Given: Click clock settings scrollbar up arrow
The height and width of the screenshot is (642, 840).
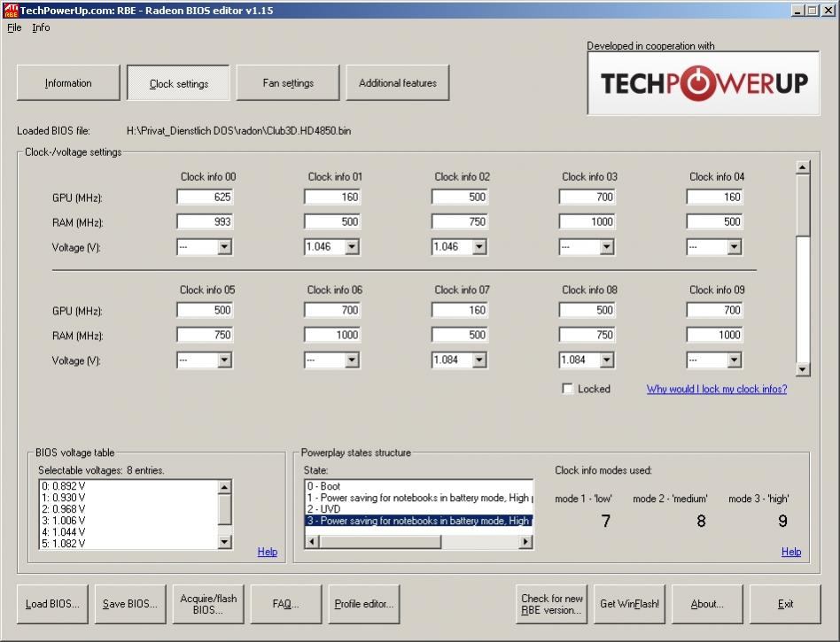Looking at the screenshot, I should (803, 167).
